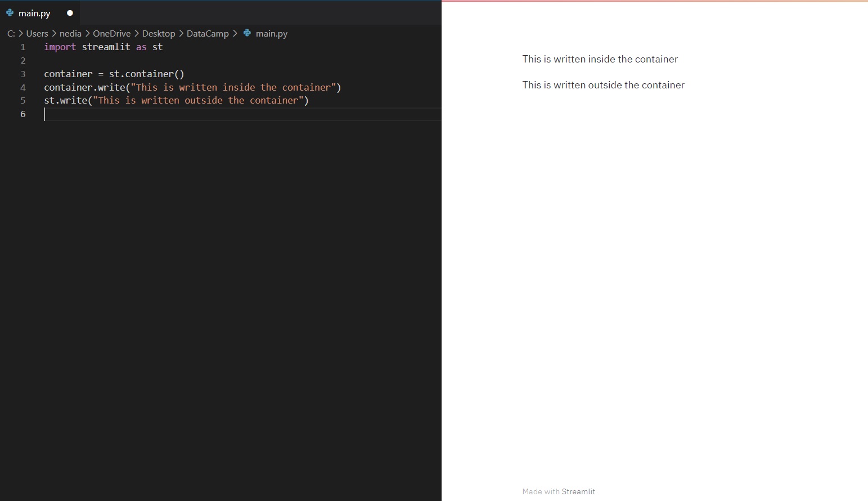Screen dimensions: 868x501
Task: Click the string 'This is written outside the container' in code
Action: click(x=198, y=101)
